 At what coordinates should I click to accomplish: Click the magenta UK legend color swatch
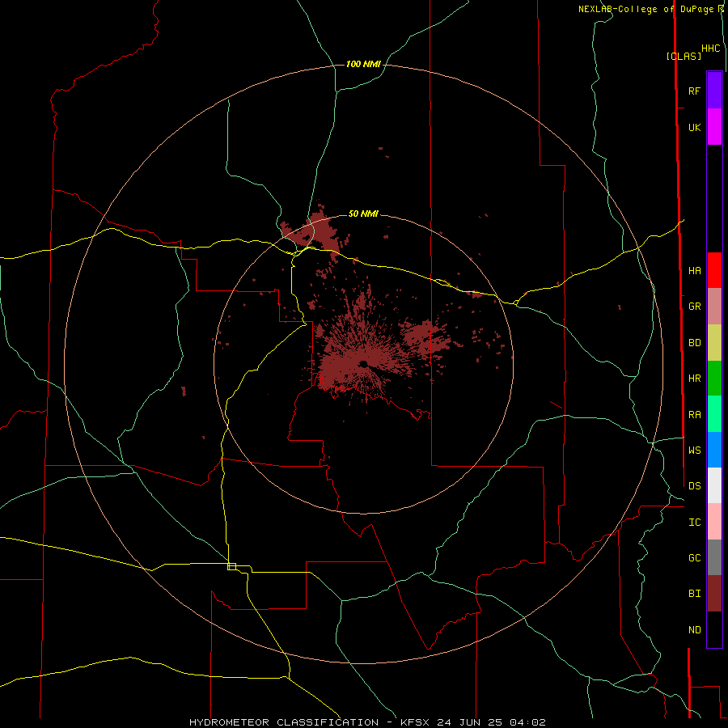coord(714,127)
